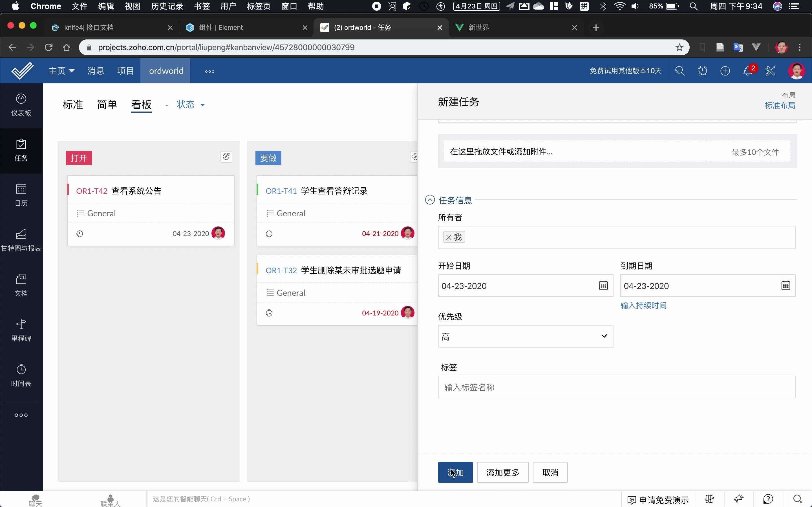Open the 日历 calendar sidebar icon

coord(21,195)
